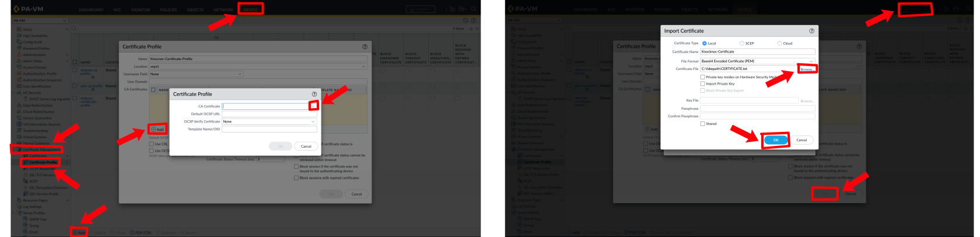Open OBJECTS tab in left screenshot
980x237 pixels.
click(195, 10)
